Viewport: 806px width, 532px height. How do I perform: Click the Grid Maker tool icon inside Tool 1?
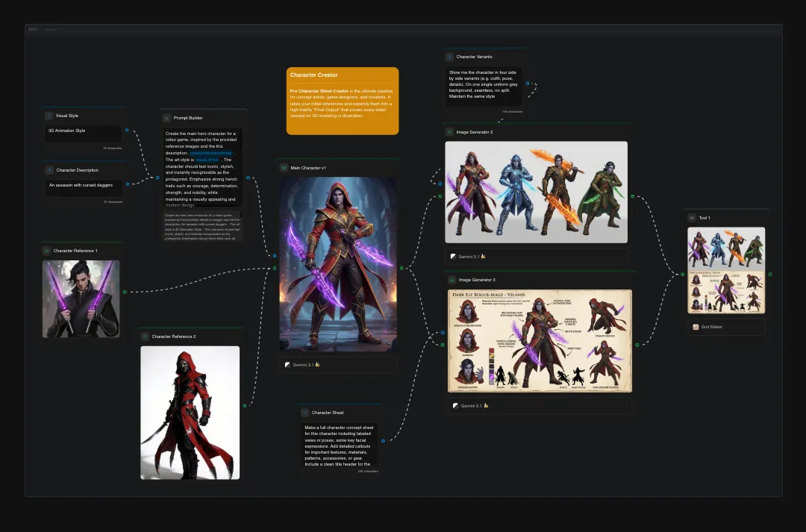(695, 327)
